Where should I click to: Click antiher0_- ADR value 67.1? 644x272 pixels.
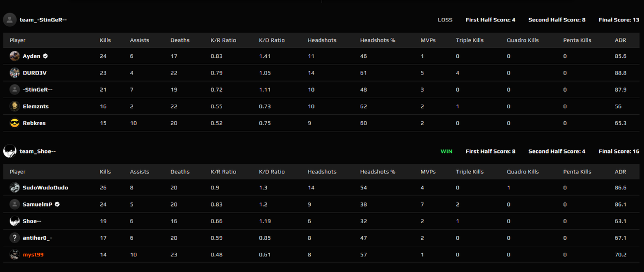pos(620,238)
